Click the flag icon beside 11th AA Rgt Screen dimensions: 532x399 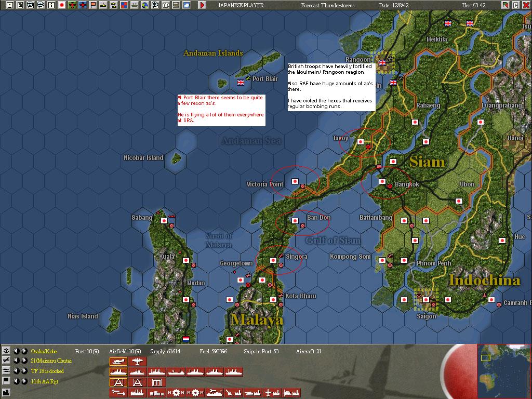pyautogui.click(x=6, y=381)
